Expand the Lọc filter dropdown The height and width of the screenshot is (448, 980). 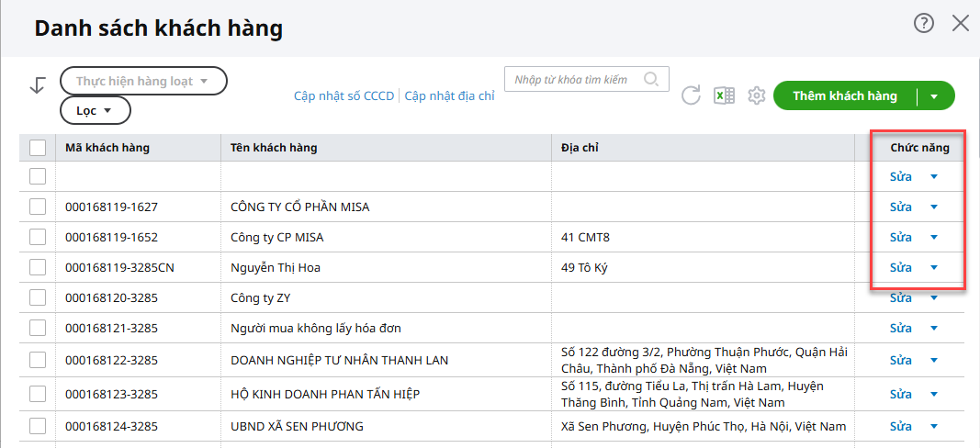pyautogui.click(x=95, y=110)
